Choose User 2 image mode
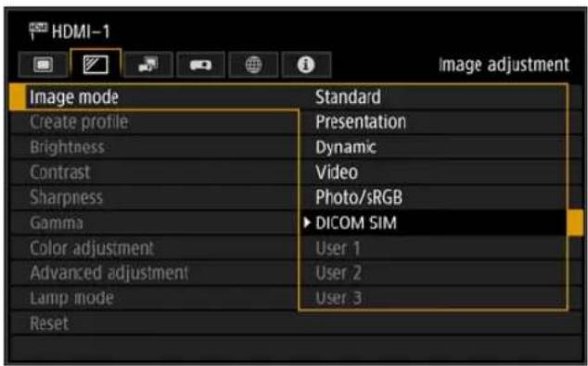 (x=433, y=273)
